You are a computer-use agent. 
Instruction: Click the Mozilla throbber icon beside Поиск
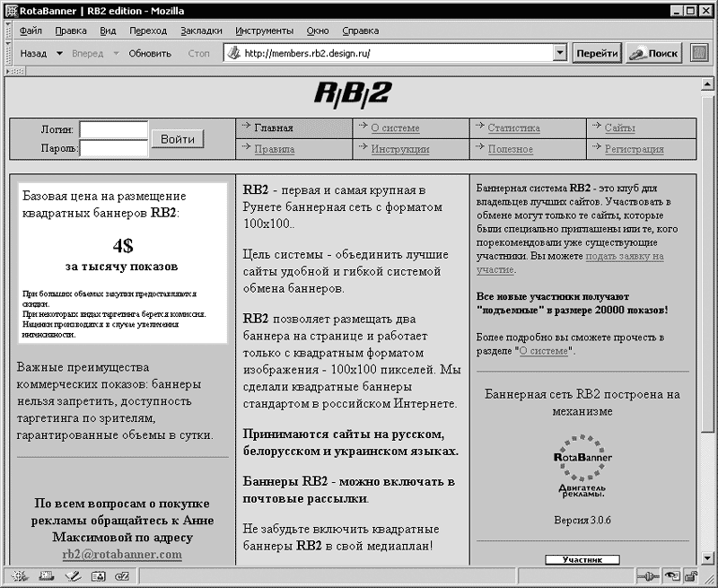click(699, 53)
